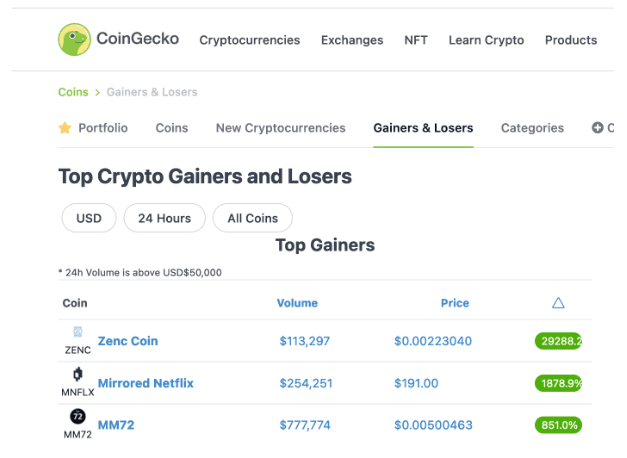Click the Portfolio star icon
Viewport: 627px width, 458px height.
[65, 128]
